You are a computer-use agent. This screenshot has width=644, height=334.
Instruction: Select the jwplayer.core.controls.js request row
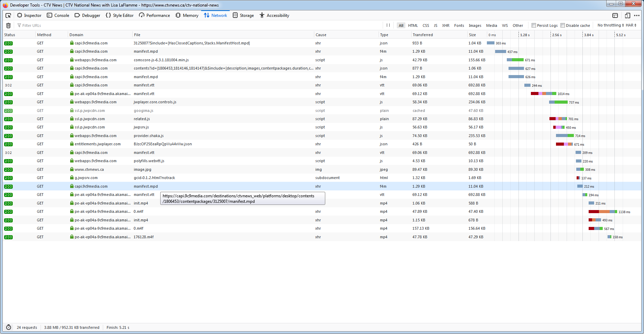[322, 102]
